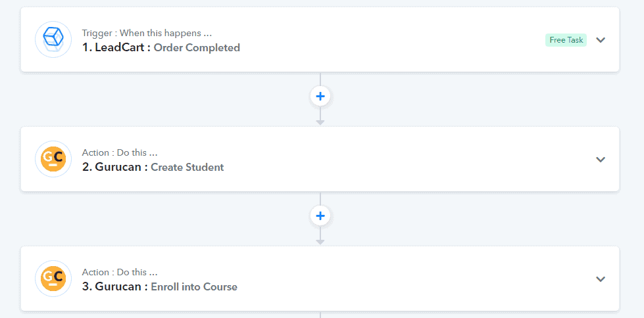Click the arrowhead pointing to Enroll into Course step
Screen dimensions: 644x318
(320, 242)
